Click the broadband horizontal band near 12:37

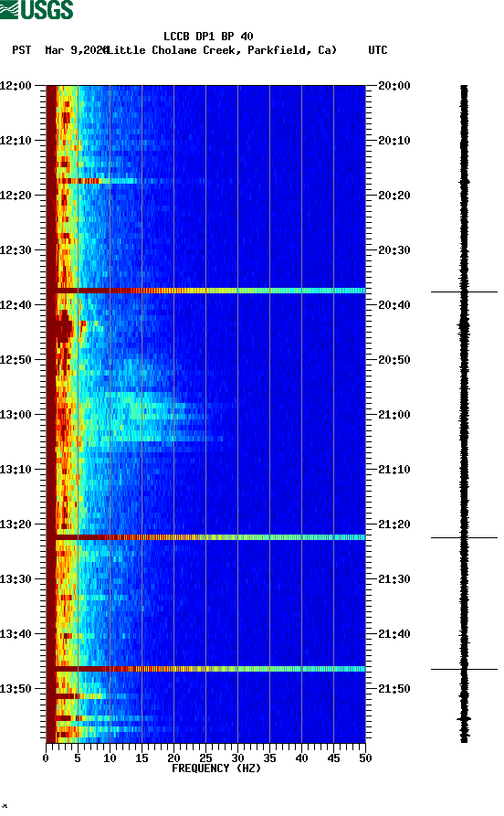coord(205,291)
